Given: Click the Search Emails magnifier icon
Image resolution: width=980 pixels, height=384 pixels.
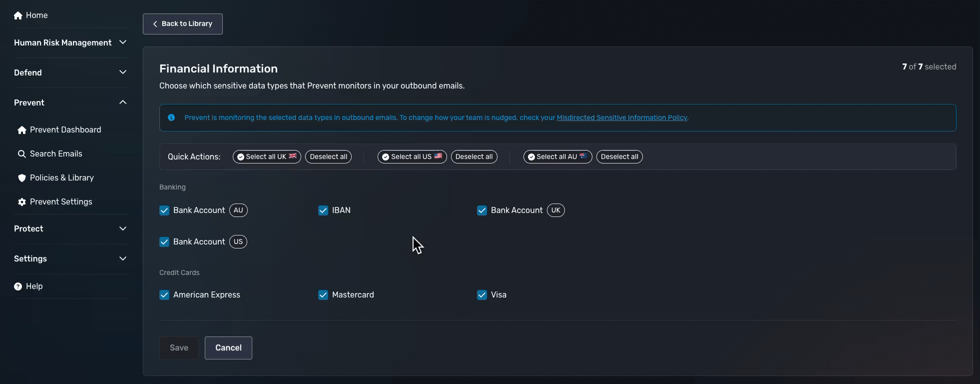Looking at the screenshot, I should 22,154.
